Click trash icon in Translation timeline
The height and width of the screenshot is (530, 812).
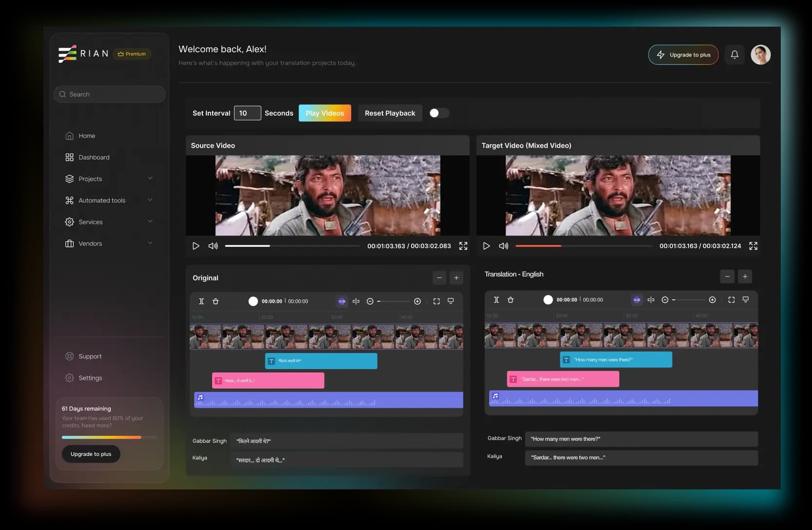tap(511, 300)
